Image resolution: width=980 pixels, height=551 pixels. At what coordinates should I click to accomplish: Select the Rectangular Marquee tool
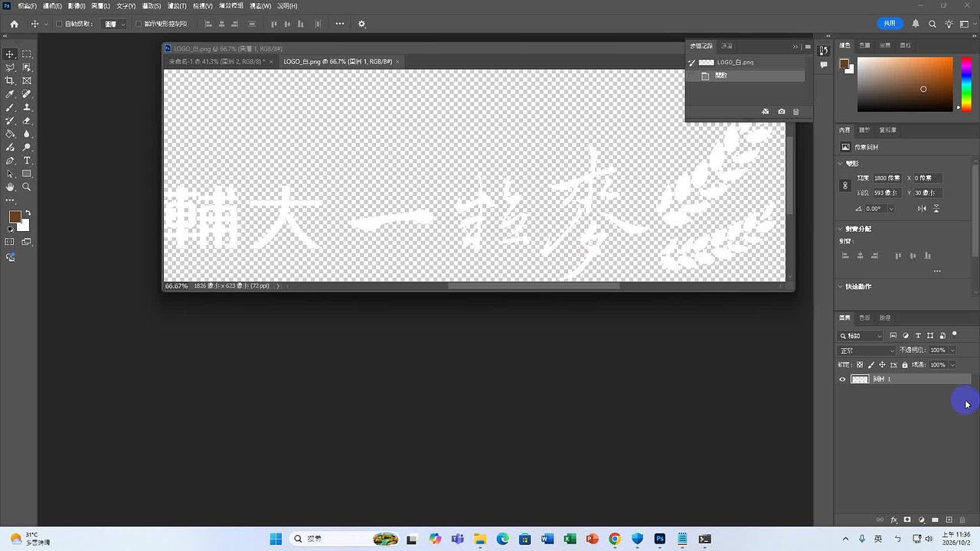[27, 54]
